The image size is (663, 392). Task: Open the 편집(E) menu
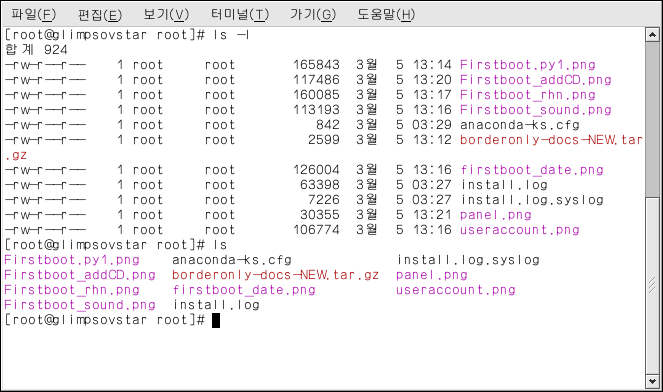click(100, 14)
